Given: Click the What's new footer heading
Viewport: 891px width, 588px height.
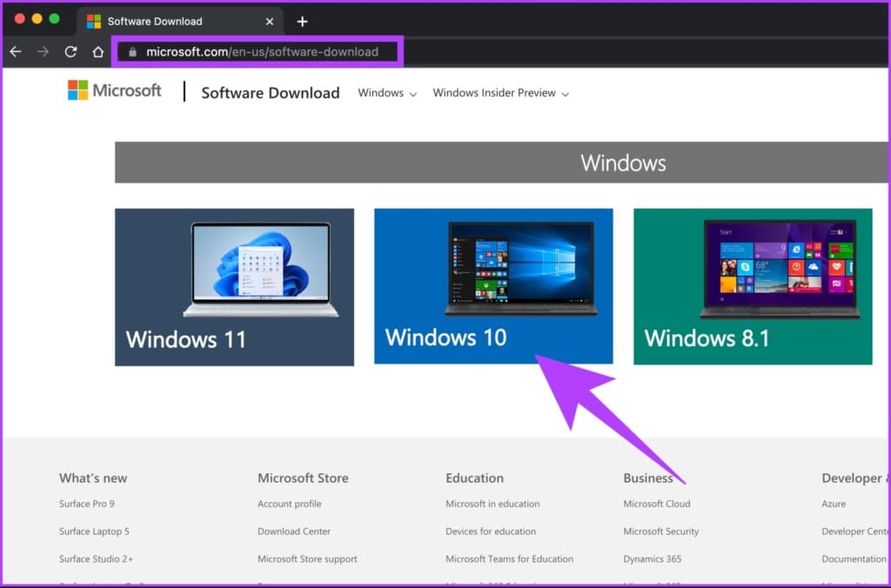Looking at the screenshot, I should click(93, 478).
